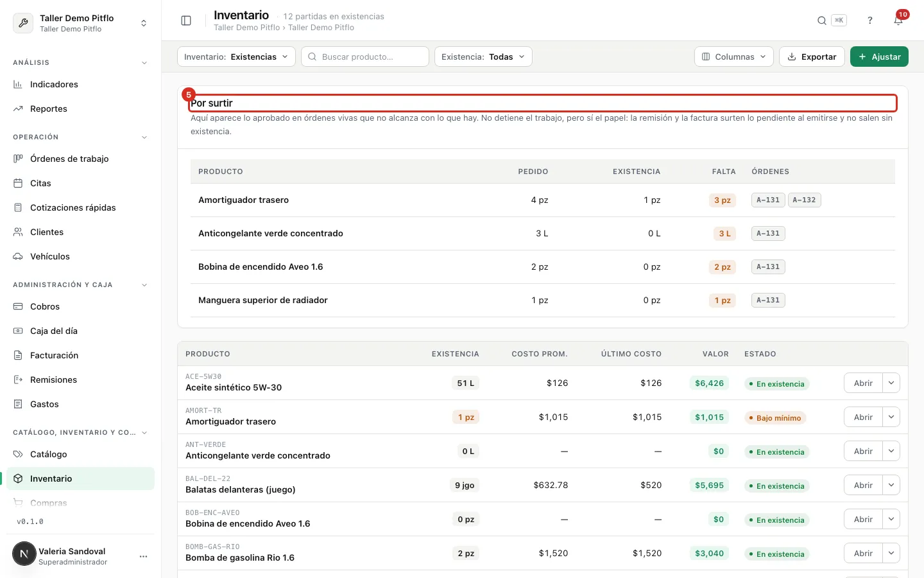Image resolution: width=924 pixels, height=578 pixels.
Task: Open Clientes section
Action: pos(80,232)
